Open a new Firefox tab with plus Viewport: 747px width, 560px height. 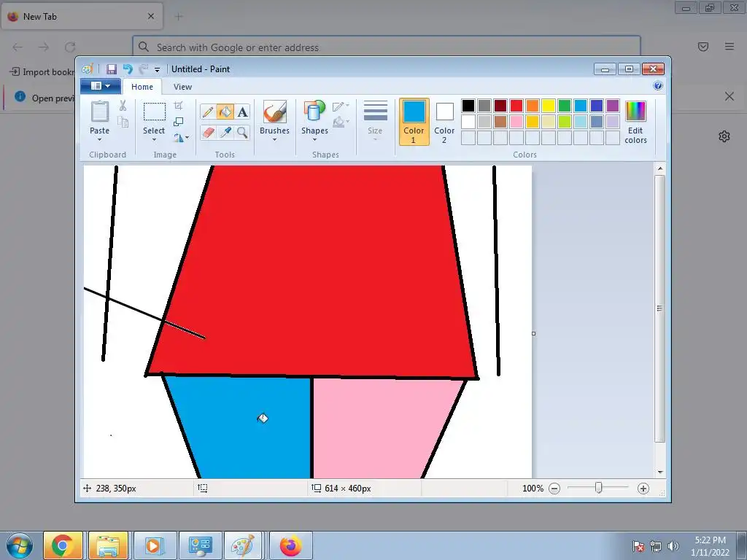coord(179,17)
